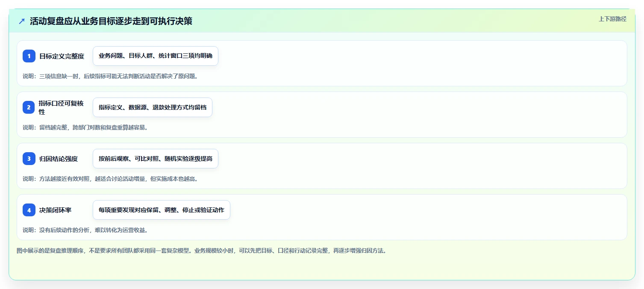Click the note starting 说明：方法越接近有效对照
Viewport: 644px width, 289px height.
click(x=110, y=179)
